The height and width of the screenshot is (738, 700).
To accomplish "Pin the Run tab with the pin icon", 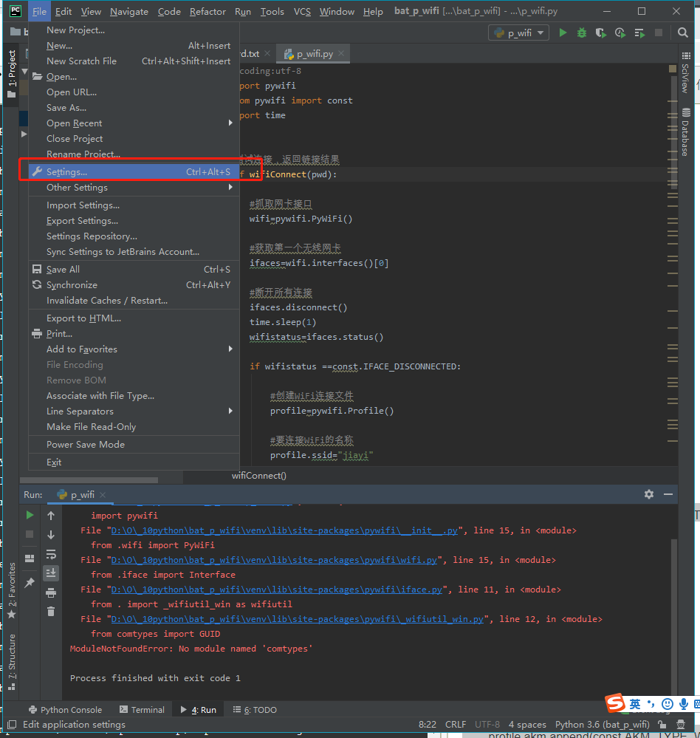I will click(30, 582).
